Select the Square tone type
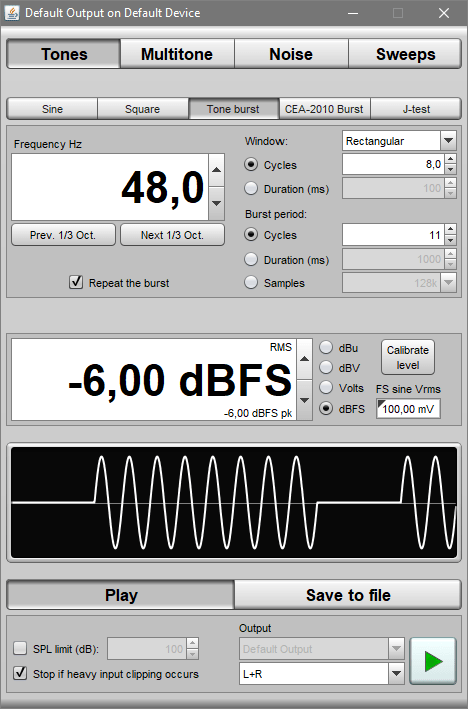This screenshot has width=468, height=709. point(142,109)
